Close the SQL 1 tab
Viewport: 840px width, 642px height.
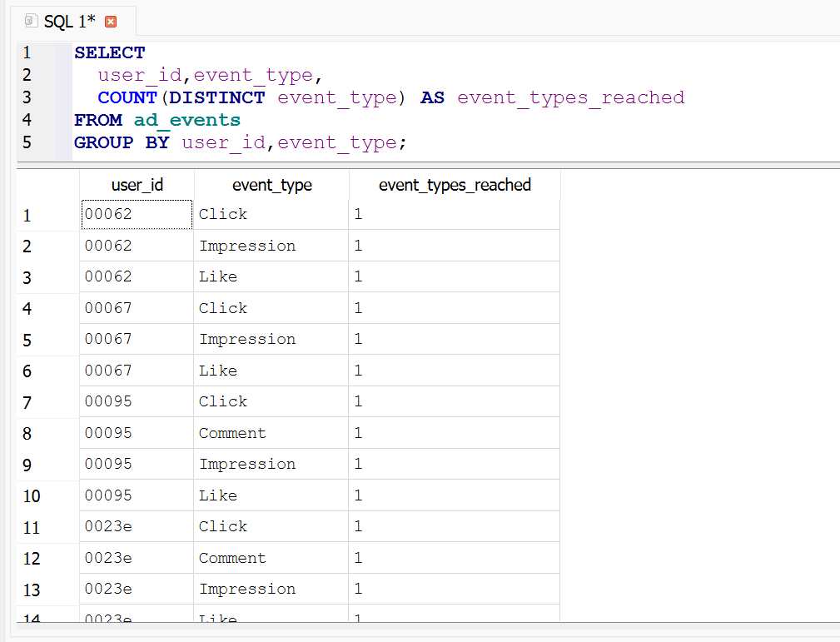(111, 22)
